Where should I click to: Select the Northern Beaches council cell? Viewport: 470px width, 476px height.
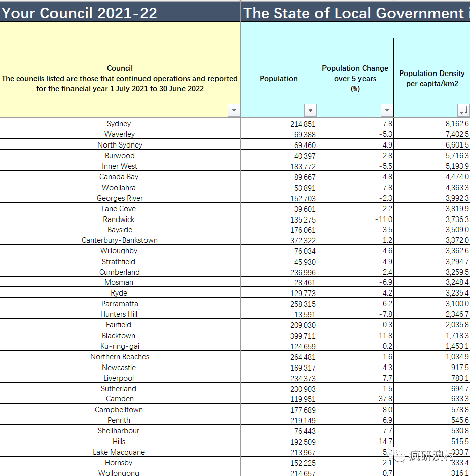120,356
